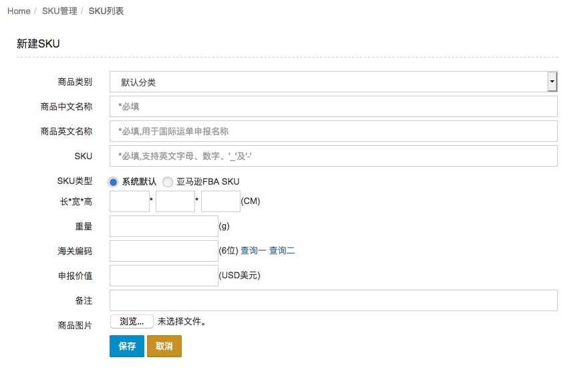Focus the 重量 weight input

(164, 226)
